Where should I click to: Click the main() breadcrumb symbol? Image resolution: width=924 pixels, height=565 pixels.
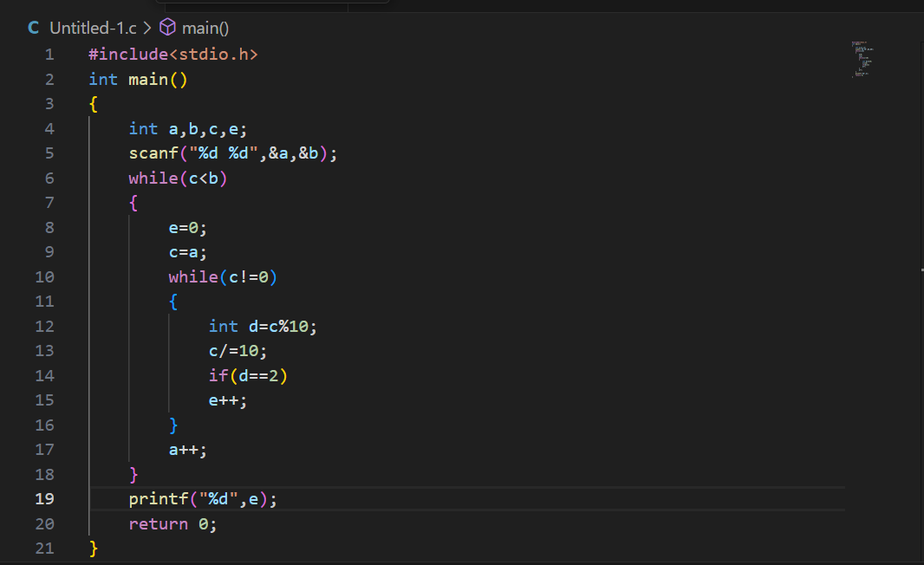(205, 28)
